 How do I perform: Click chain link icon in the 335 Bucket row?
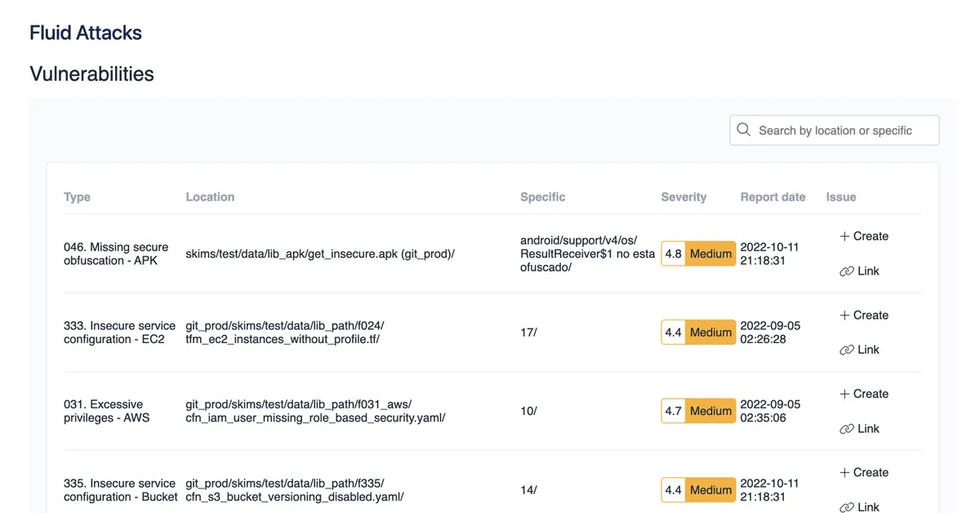click(847, 507)
